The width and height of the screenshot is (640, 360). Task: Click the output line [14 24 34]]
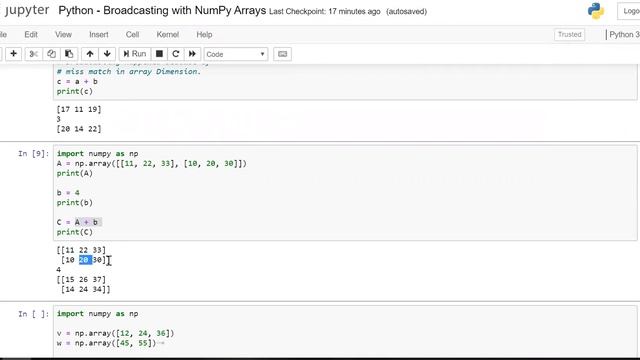(x=85, y=289)
